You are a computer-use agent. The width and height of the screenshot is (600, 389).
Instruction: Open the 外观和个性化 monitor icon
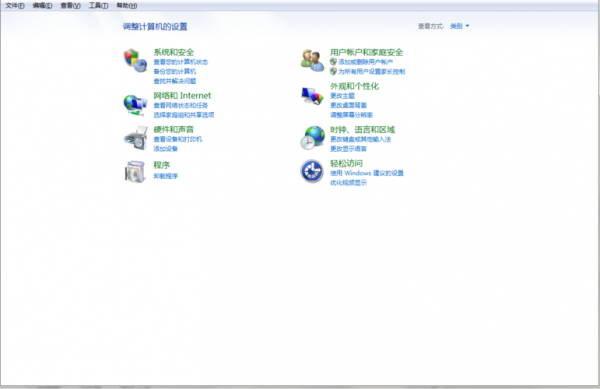coord(312,96)
